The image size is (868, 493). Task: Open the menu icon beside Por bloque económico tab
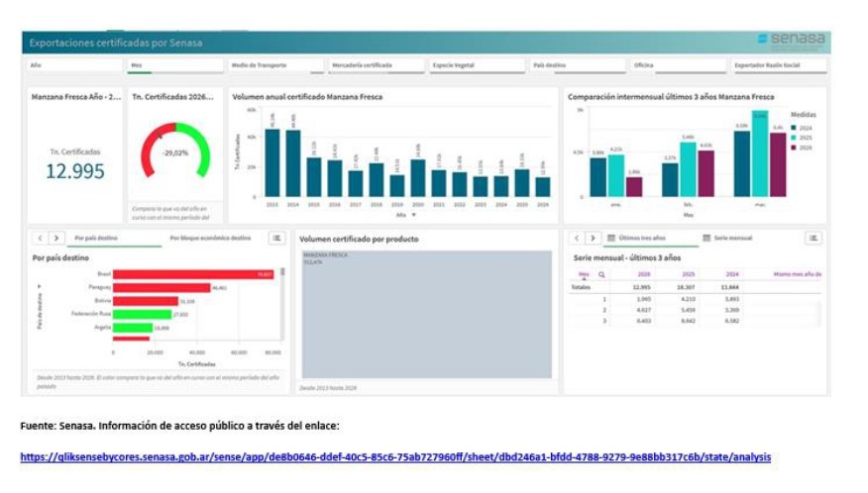(x=277, y=239)
